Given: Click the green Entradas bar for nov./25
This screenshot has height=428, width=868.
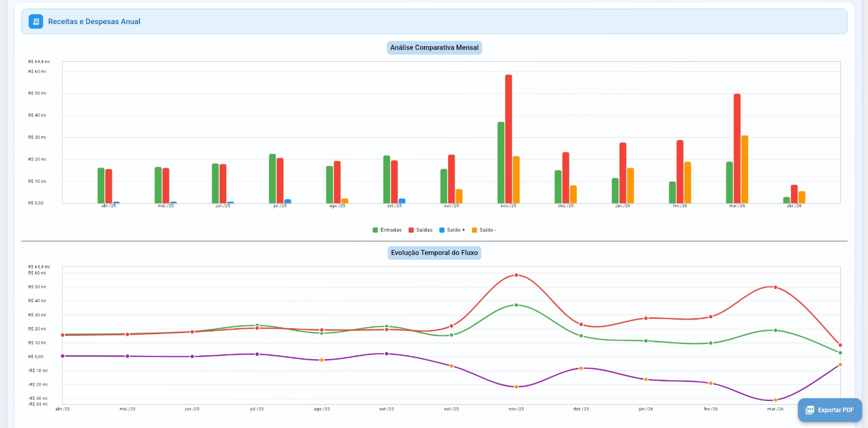Looking at the screenshot, I should click(501, 163).
